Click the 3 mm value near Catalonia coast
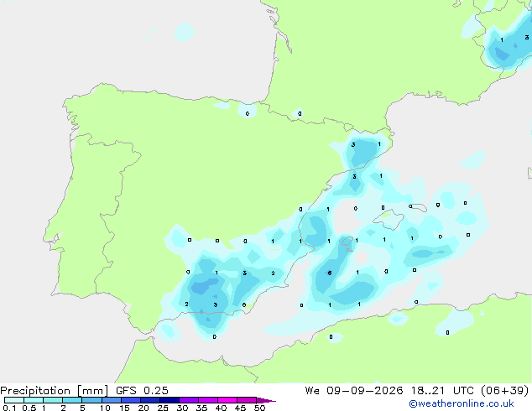Image resolution: width=532 pixels, height=411 pixels. tap(354, 177)
